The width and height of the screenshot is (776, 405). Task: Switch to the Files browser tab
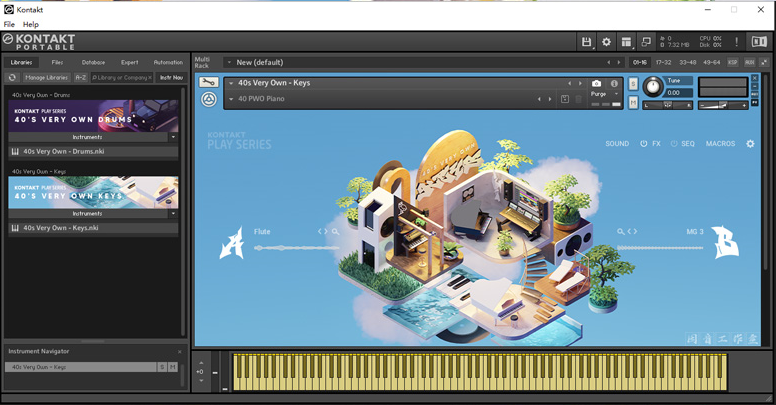point(57,62)
